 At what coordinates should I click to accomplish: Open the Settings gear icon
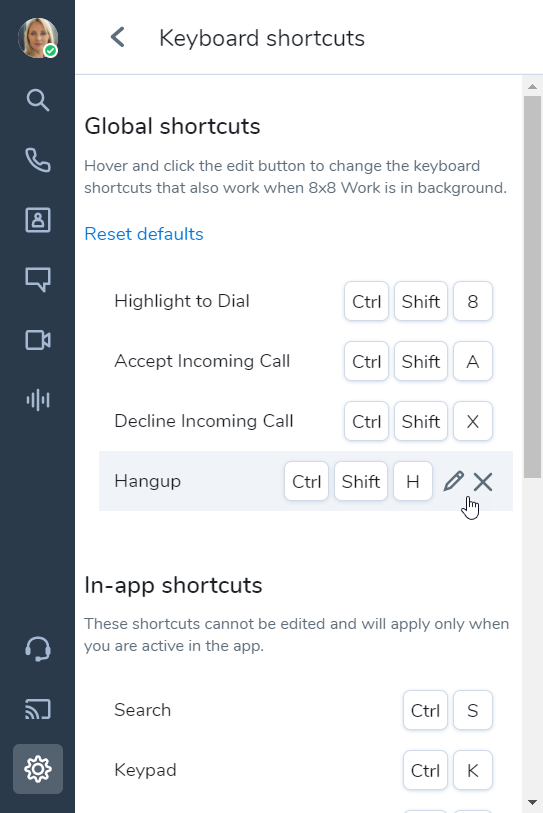[x=38, y=769]
